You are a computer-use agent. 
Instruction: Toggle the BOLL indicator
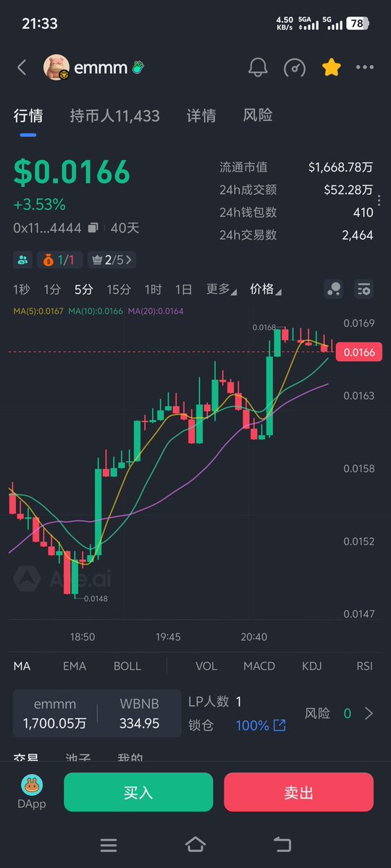[x=127, y=666]
